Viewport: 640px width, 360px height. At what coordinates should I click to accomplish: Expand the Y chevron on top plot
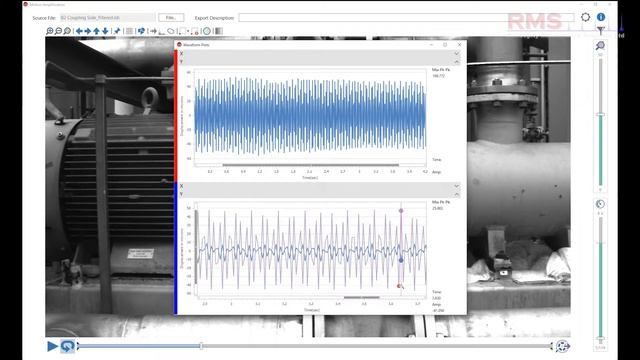[456, 62]
